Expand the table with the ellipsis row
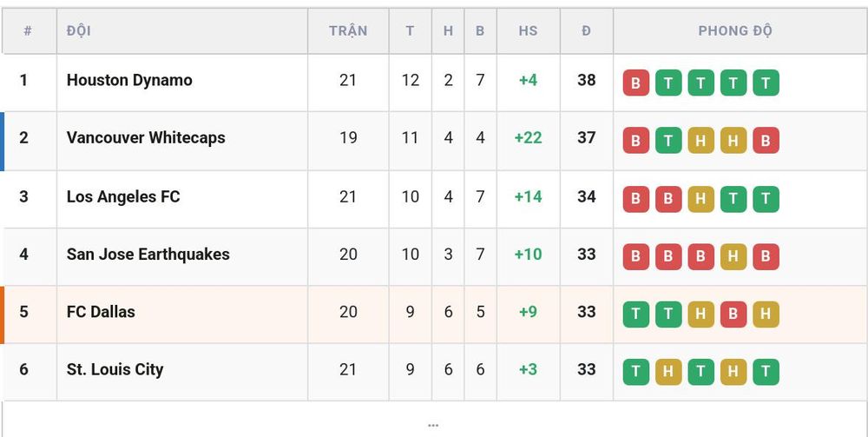 [433, 425]
